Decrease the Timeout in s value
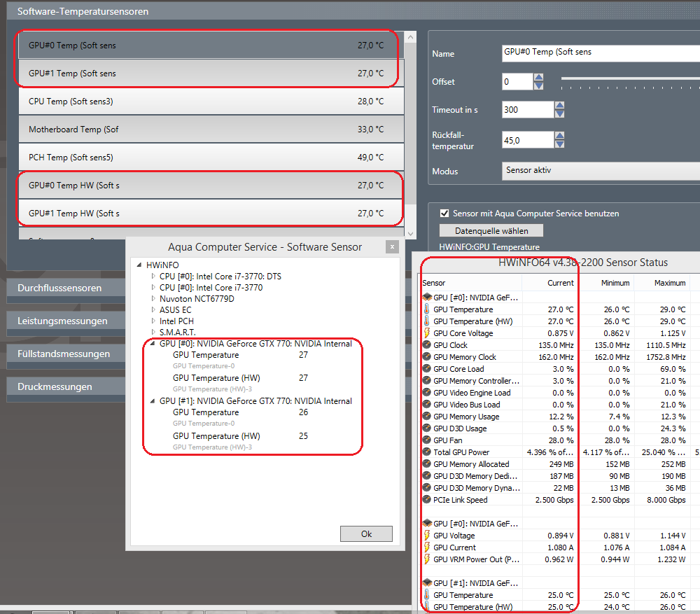The width and height of the screenshot is (700, 614). click(x=559, y=114)
